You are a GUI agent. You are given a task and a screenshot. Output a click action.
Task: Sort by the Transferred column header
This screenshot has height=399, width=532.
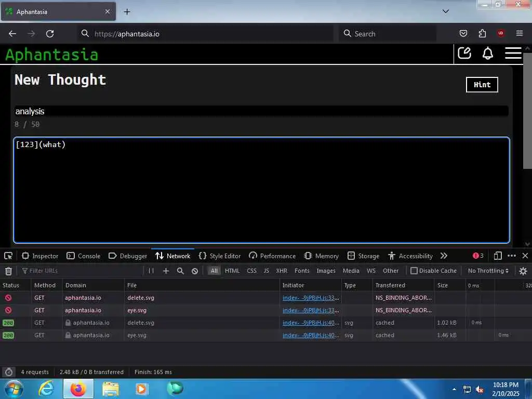403,285
